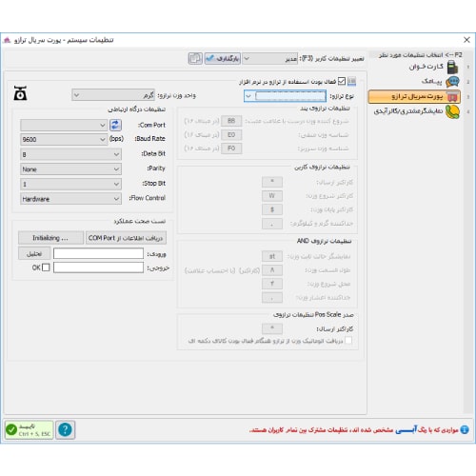Click the weighing scale icon
Viewport: 476px width, 476px height.
point(20,93)
